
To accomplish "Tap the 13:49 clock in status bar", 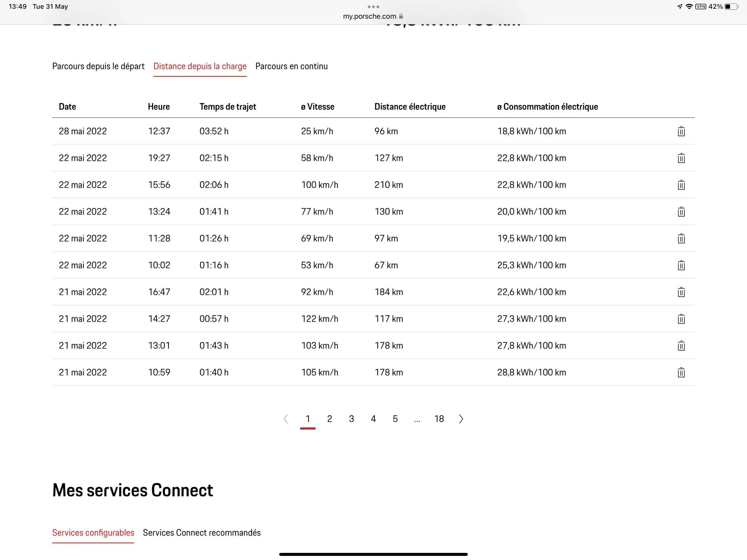I will 17,7.
